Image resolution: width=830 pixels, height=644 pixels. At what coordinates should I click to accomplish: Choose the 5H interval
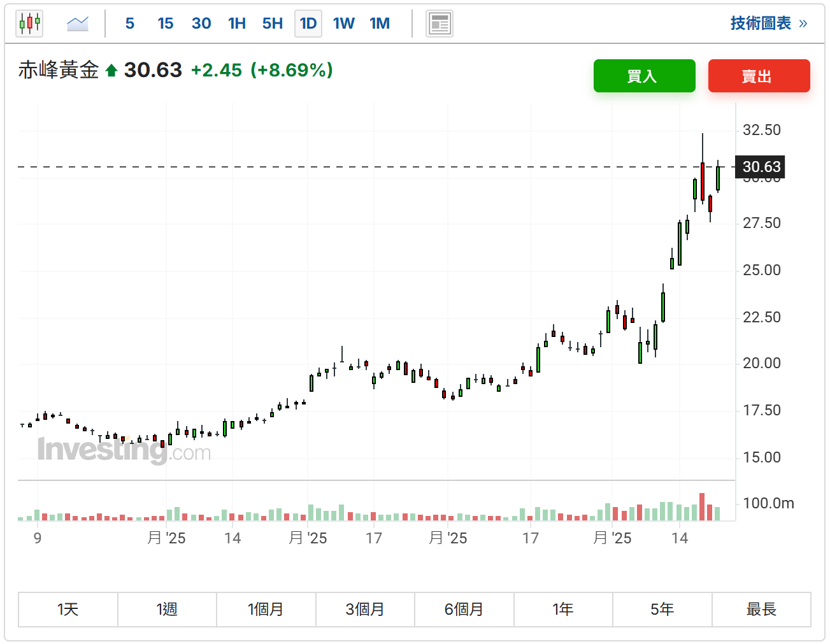[x=273, y=24]
